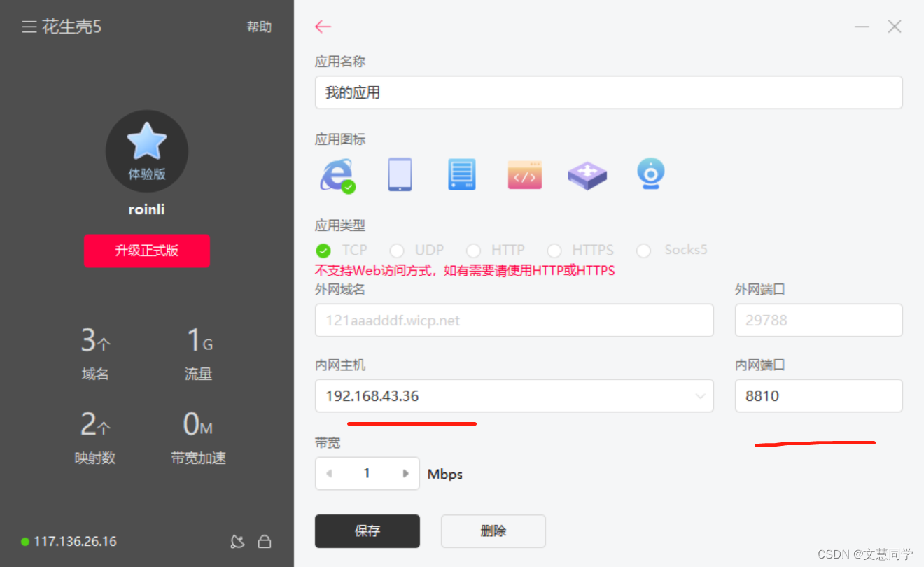This screenshot has width=924, height=567.
Task: Select the Internet Explorer browser app icon
Action: pos(337,174)
